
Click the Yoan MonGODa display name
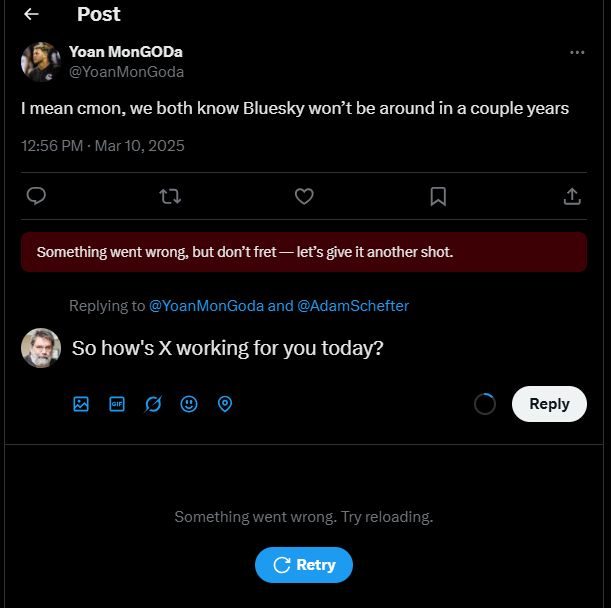(x=126, y=52)
